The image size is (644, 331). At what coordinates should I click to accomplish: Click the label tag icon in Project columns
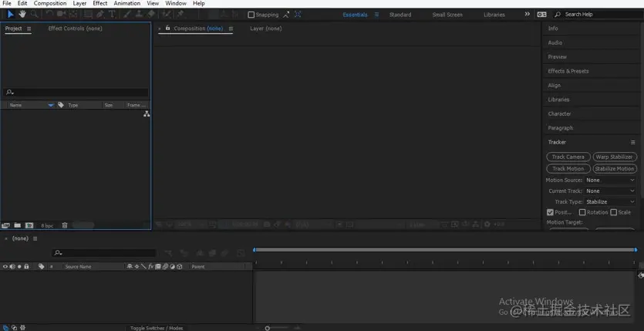point(61,105)
